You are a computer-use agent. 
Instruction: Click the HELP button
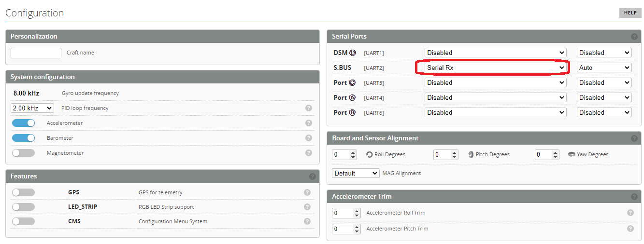click(x=630, y=13)
